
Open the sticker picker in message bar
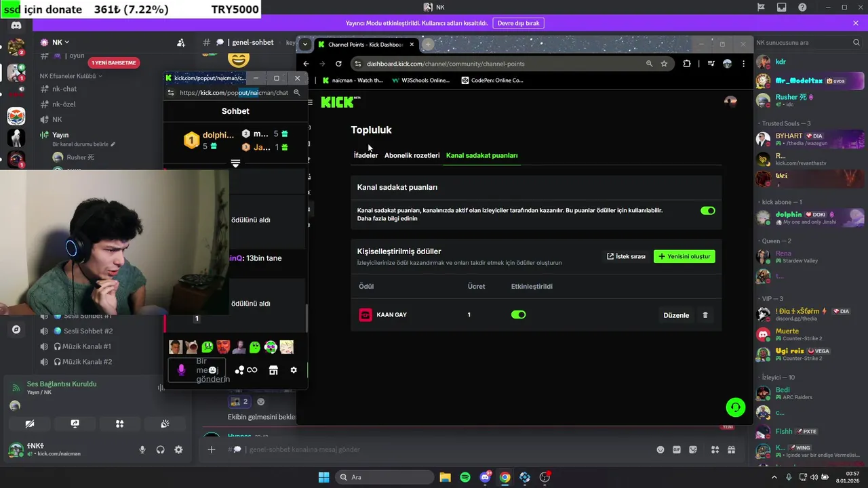693,449
